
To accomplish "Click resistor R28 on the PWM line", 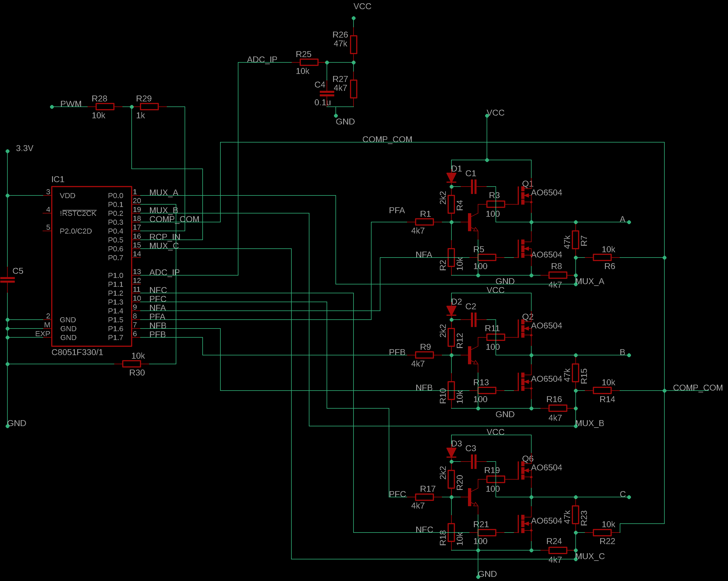I will [x=105, y=107].
